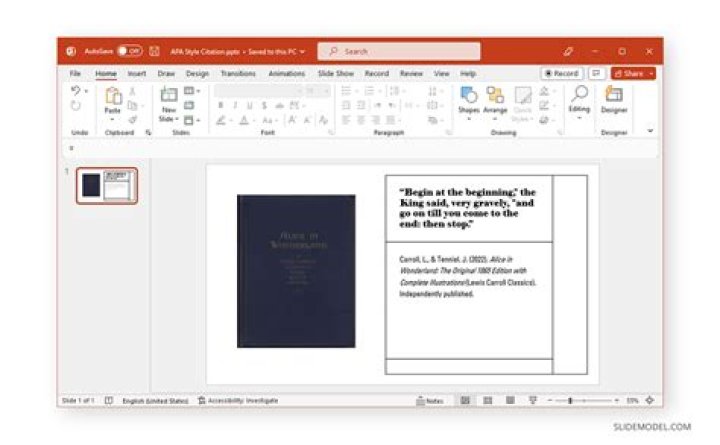The width and height of the screenshot is (720, 445).
Task: Click the Undo icon
Action: click(x=76, y=91)
